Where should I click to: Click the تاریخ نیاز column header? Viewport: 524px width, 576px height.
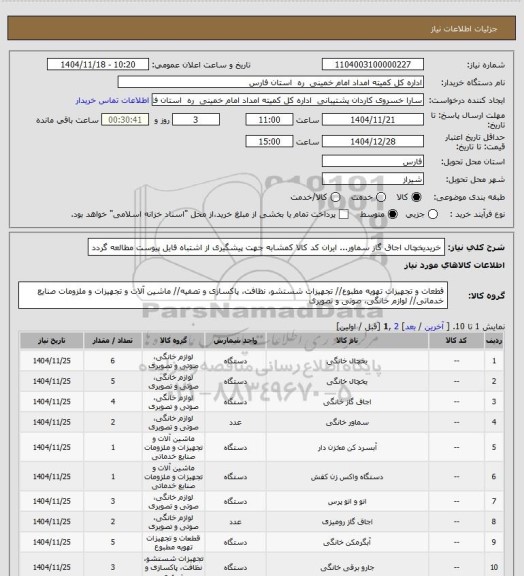tap(51, 341)
